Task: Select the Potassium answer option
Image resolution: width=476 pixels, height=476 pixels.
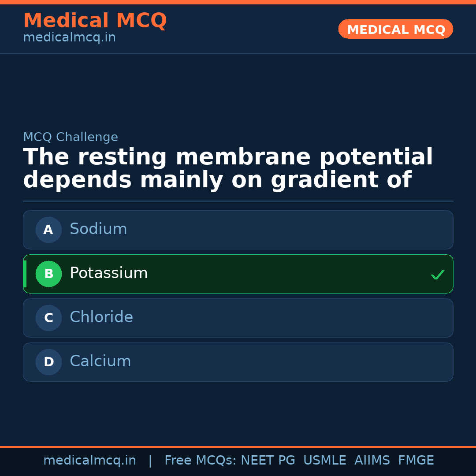Action: click(238, 274)
